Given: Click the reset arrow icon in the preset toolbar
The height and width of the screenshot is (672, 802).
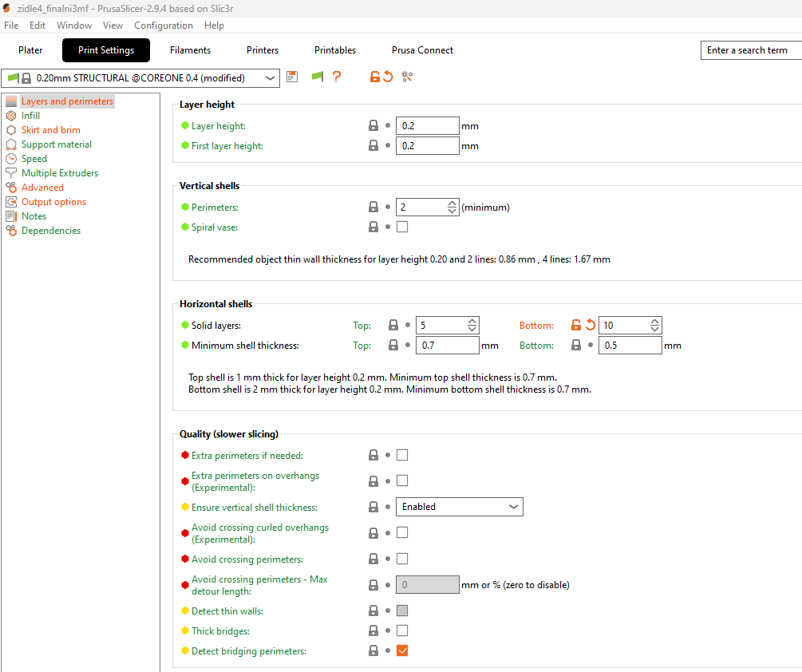Looking at the screenshot, I should [x=388, y=77].
